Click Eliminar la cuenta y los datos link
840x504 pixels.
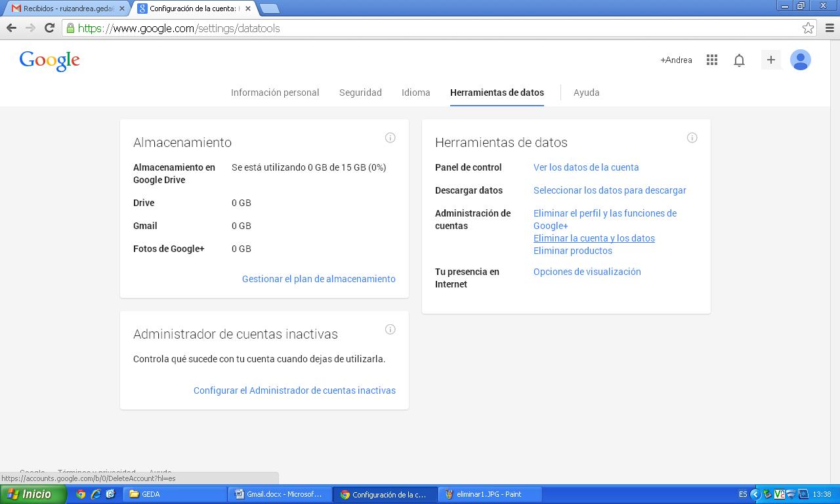click(x=594, y=238)
